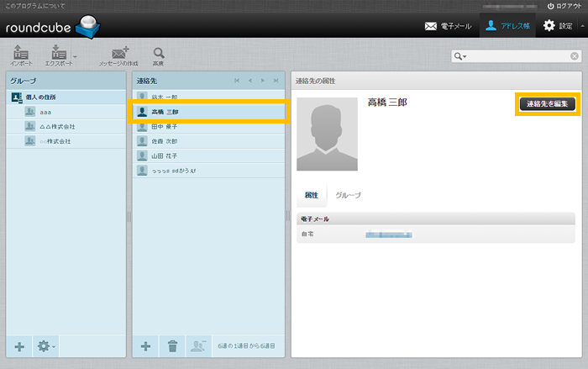Open the 設定 (Settings) section
Viewport: 588px width, 369px height.
tap(560, 26)
